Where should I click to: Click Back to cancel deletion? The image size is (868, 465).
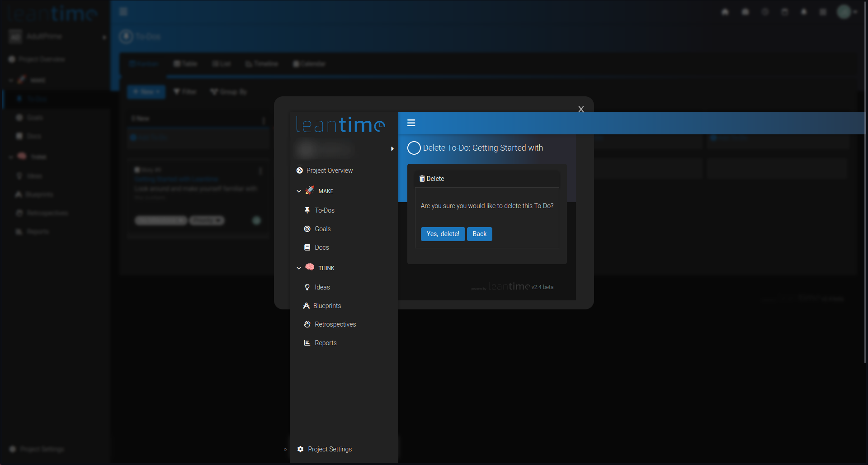pos(479,234)
